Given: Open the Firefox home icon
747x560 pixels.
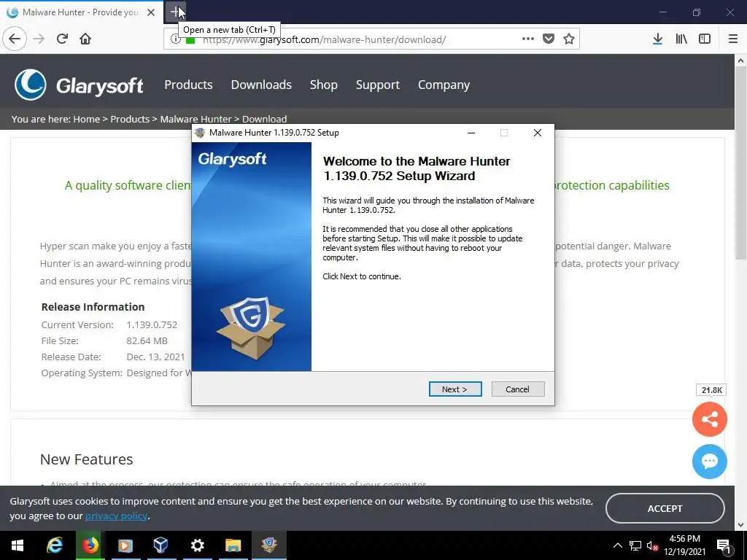Looking at the screenshot, I should [85, 39].
